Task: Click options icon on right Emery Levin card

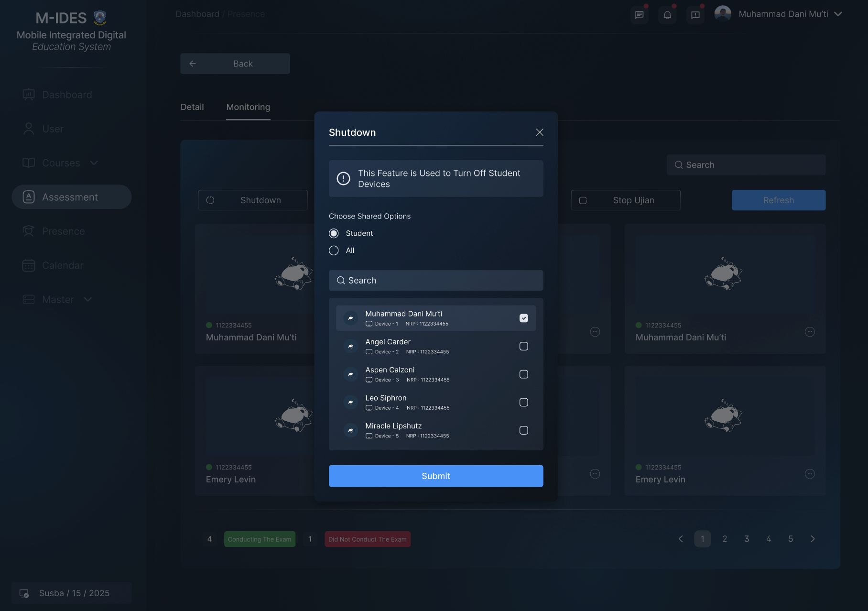Action: (x=810, y=474)
